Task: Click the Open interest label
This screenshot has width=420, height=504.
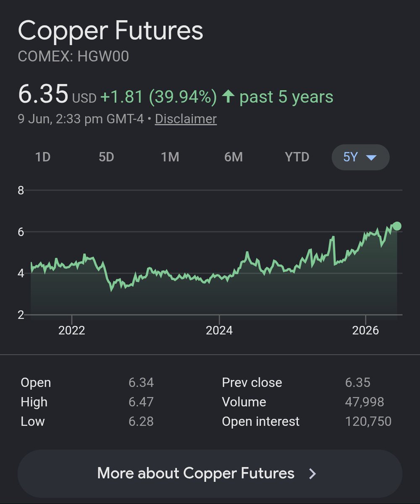Action: pyautogui.click(x=261, y=421)
